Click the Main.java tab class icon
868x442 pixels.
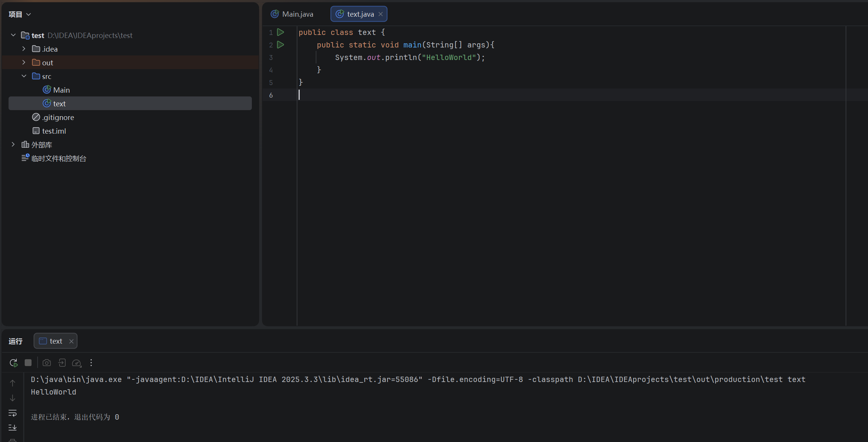click(275, 14)
